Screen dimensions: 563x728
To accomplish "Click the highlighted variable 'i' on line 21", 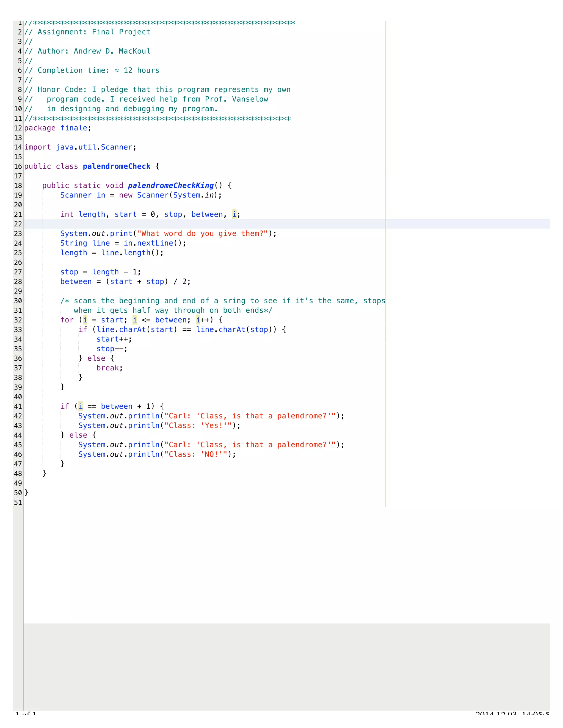I will (234, 214).
